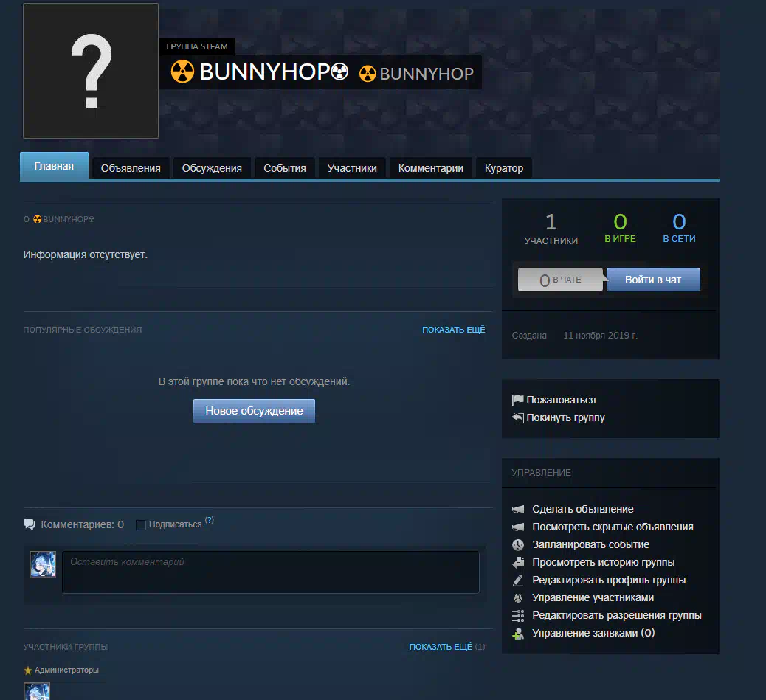Click the Оставить комментарий text field
The height and width of the screenshot is (700, 766).
271,572
